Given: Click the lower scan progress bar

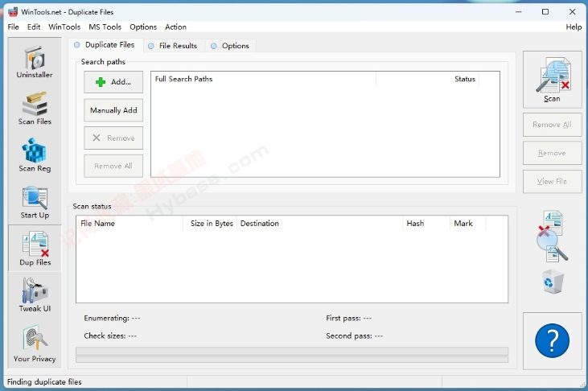Looking at the screenshot, I should pyautogui.click(x=292, y=360).
